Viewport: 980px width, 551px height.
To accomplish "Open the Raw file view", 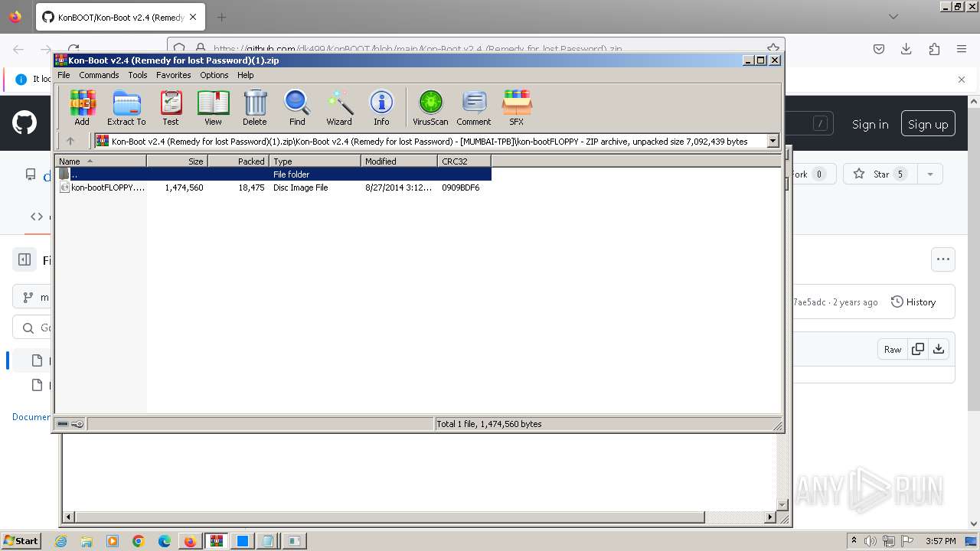I will (893, 349).
